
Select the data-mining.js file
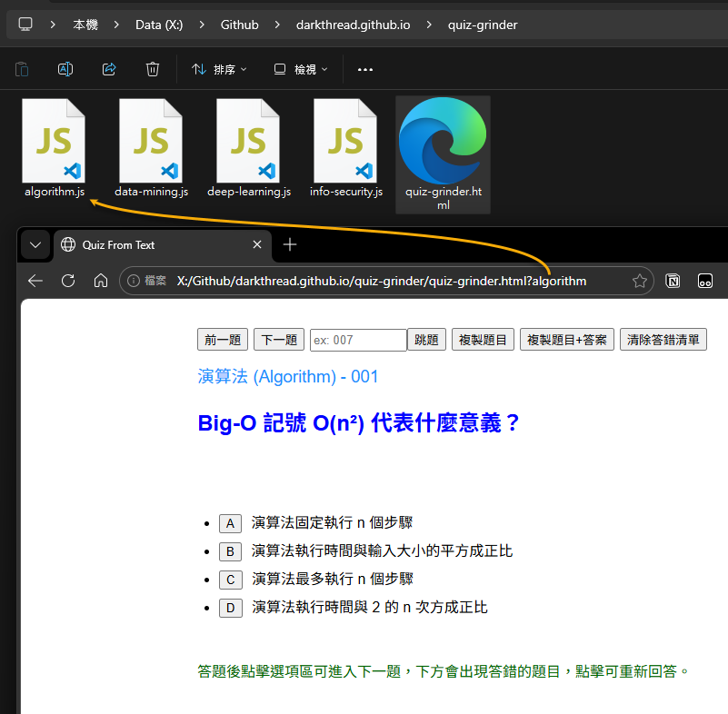(151, 142)
